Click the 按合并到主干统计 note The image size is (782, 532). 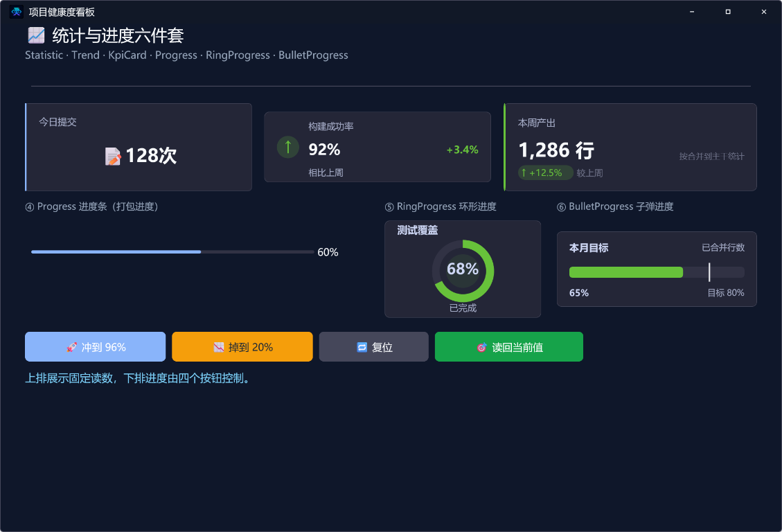711,156
